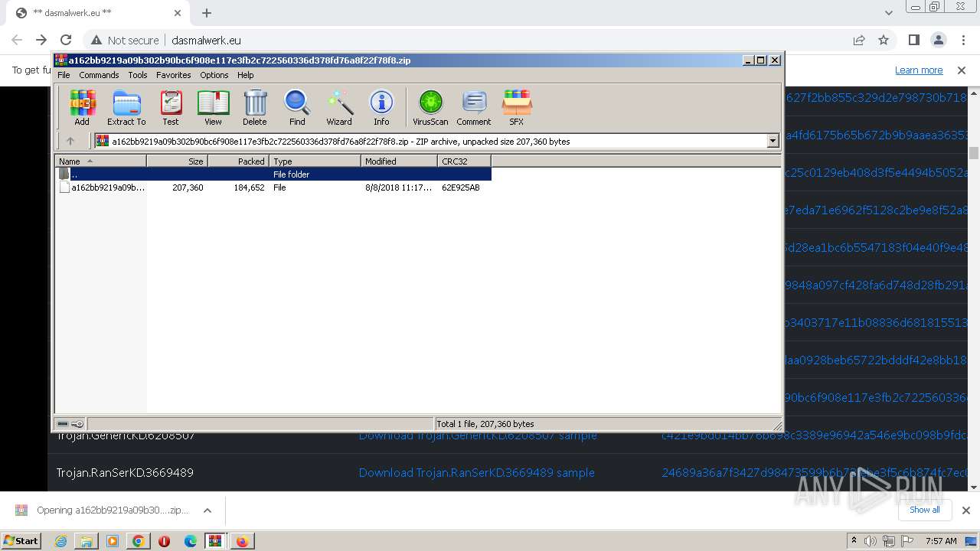Expand the tab search chevron
Screen dimensions: 980x551
[x=889, y=13]
